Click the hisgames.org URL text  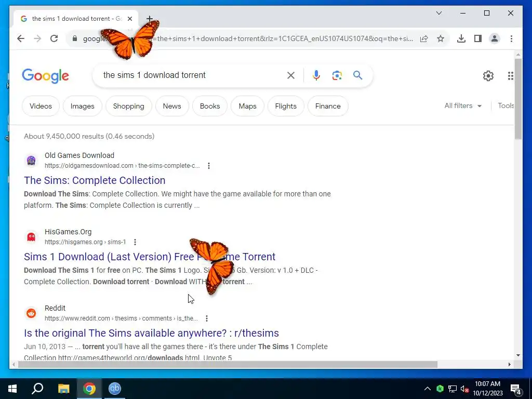[x=85, y=242]
